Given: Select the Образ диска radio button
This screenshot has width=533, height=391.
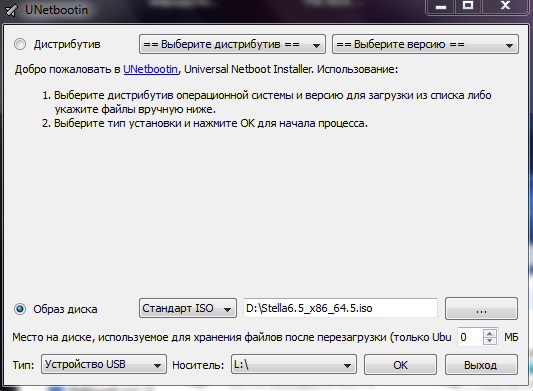Looking at the screenshot, I should [20, 309].
